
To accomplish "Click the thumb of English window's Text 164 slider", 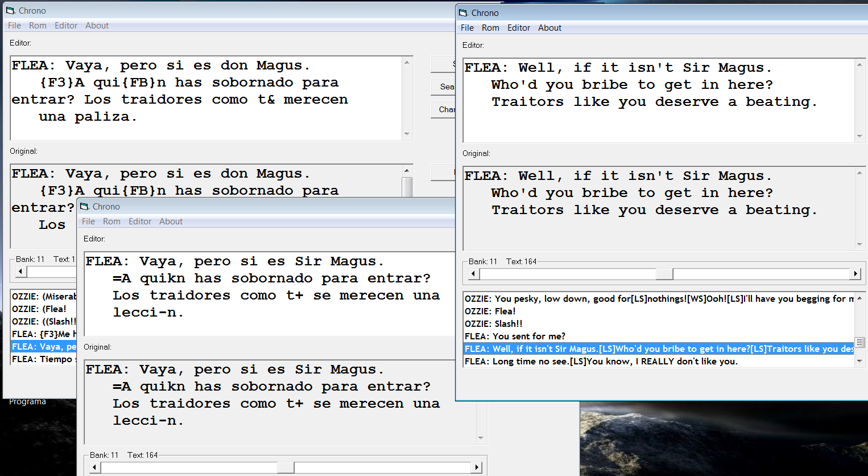I will (x=664, y=274).
